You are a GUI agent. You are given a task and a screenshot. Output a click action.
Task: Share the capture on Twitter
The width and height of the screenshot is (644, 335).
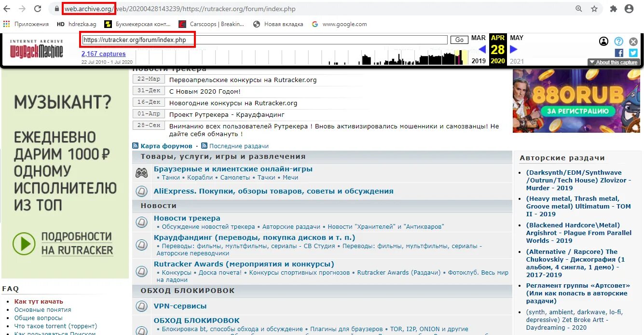[x=633, y=53]
